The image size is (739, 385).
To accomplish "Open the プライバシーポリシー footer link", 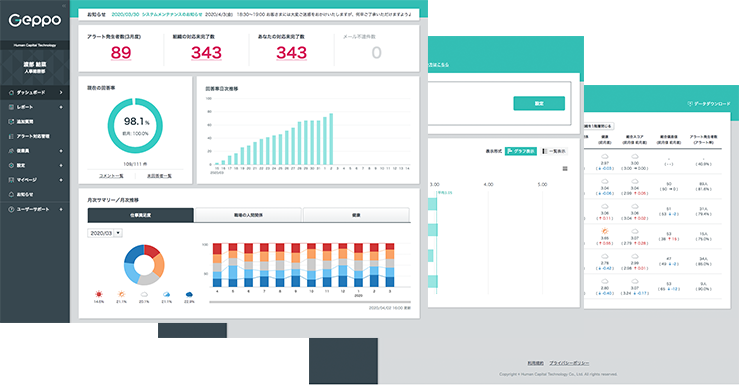I will (x=569, y=363).
